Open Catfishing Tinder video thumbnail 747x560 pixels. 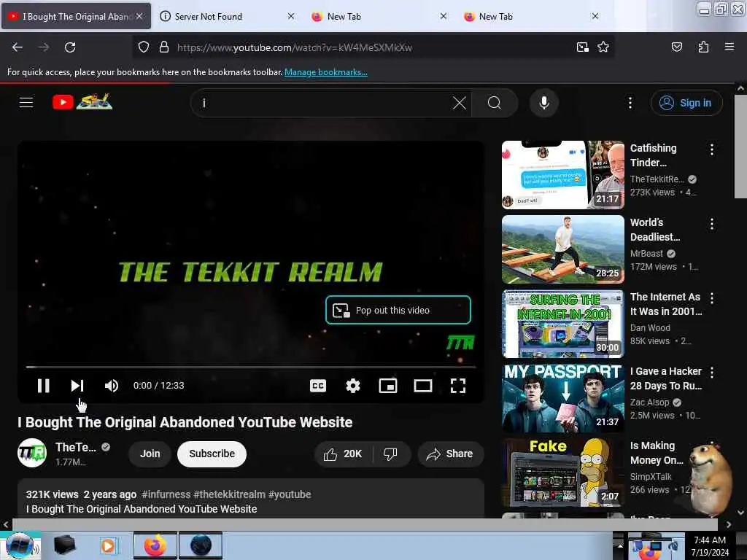coord(562,175)
